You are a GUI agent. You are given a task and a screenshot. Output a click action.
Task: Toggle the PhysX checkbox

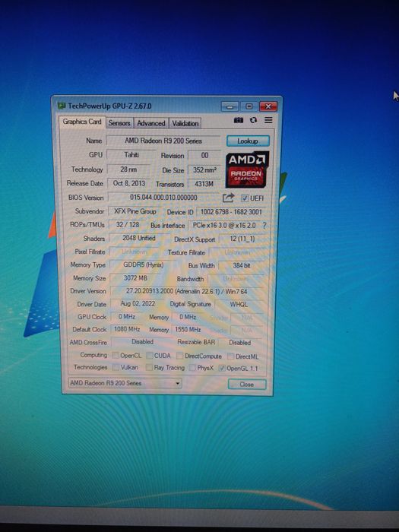192,368
